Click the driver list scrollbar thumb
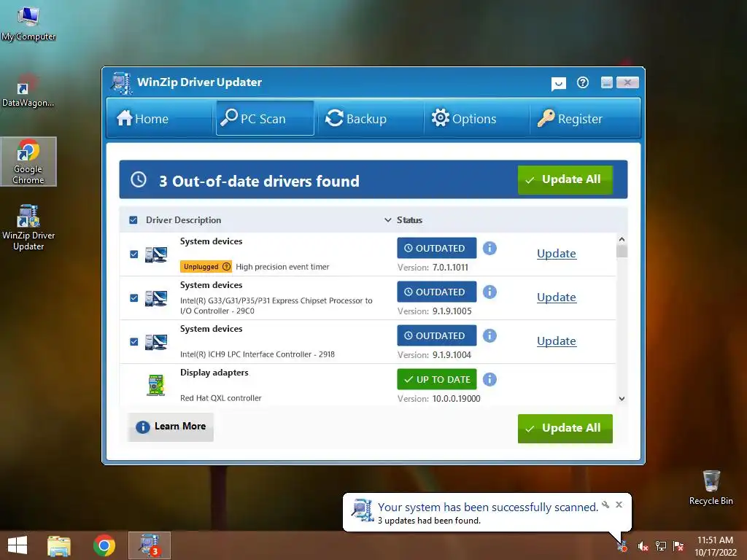This screenshot has height=560, width=747. 622,251
